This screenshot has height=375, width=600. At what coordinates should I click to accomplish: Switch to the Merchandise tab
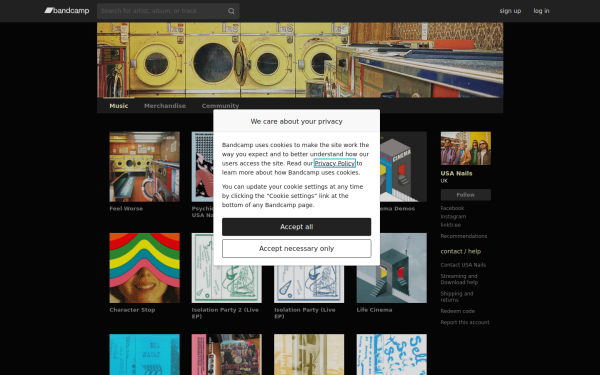(165, 106)
